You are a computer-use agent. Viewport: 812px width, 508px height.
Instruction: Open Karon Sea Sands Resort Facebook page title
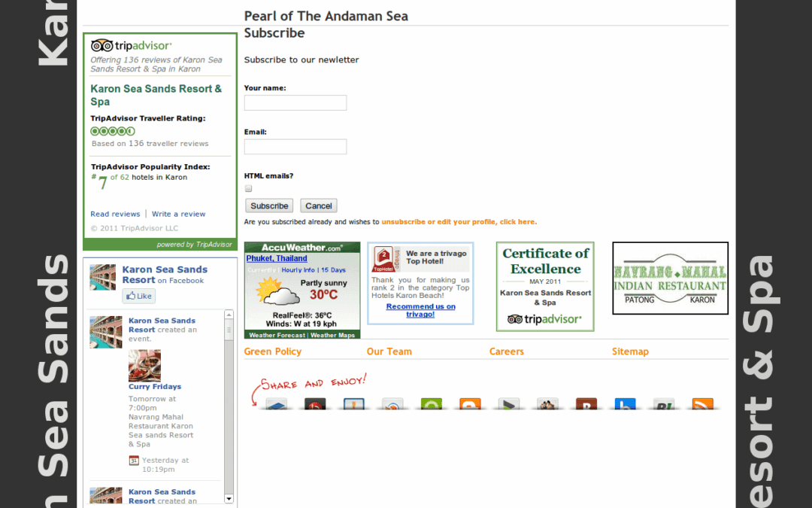(165, 275)
